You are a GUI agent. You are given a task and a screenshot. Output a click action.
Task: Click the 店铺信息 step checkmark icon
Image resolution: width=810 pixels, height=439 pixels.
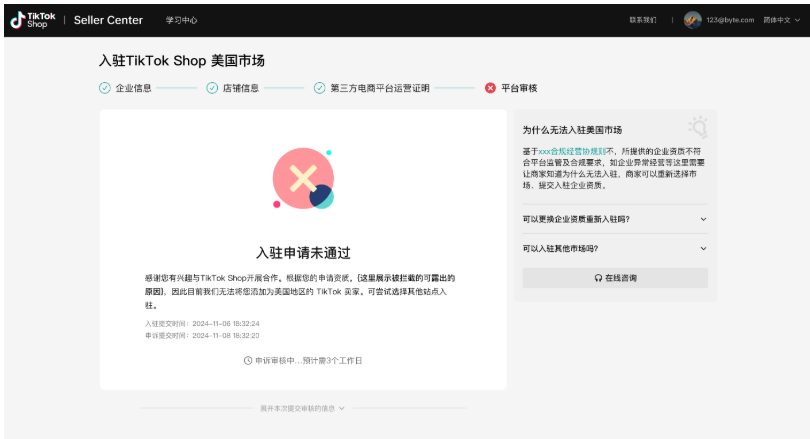tap(212, 88)
